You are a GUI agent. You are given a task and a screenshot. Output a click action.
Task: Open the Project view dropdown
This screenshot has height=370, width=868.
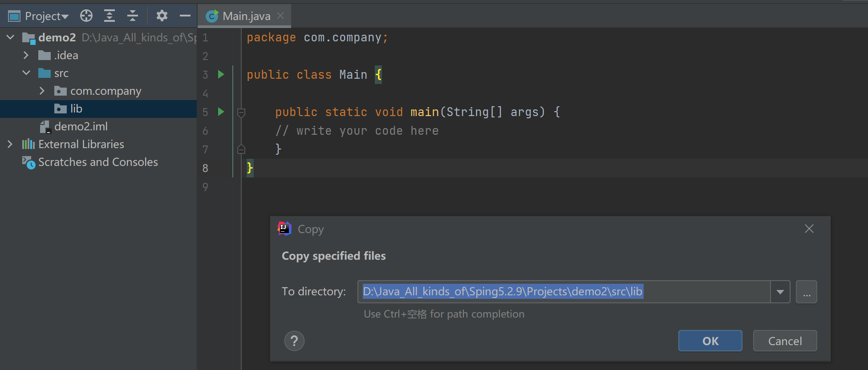[x=46, y=16]
